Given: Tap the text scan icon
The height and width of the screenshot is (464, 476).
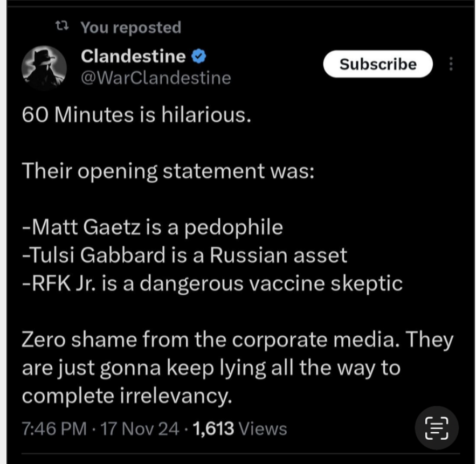Looking at the screenshot, I should point(437,428).
